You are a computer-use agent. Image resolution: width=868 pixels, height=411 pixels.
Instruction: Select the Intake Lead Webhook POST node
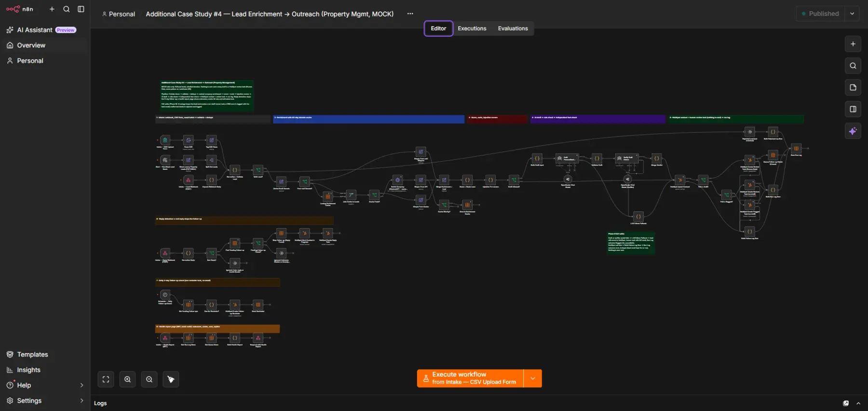click(x=189, y=180)
